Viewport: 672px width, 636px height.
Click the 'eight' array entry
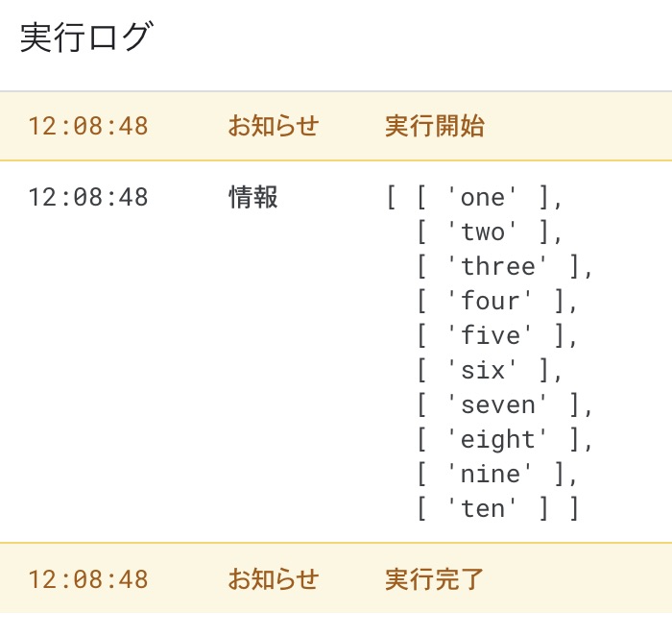pyautogui.click(x=497, y=440)
